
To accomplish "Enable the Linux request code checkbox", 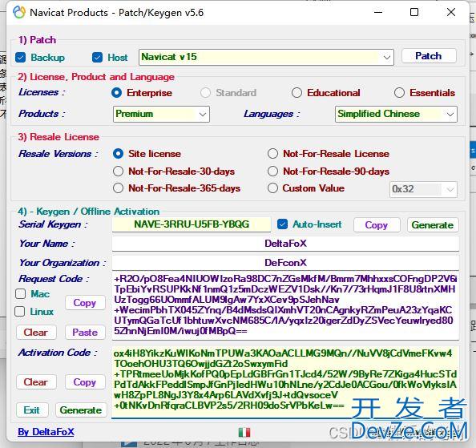I will point(20,312).
